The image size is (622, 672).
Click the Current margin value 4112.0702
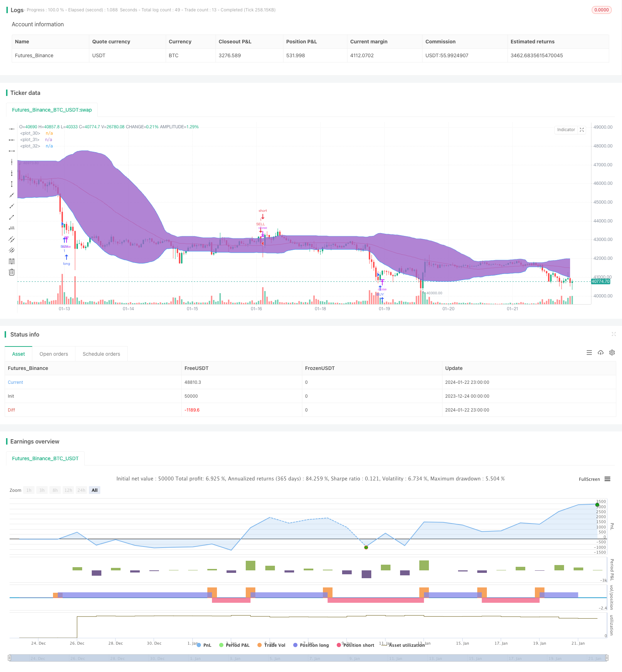coord(362,55)
